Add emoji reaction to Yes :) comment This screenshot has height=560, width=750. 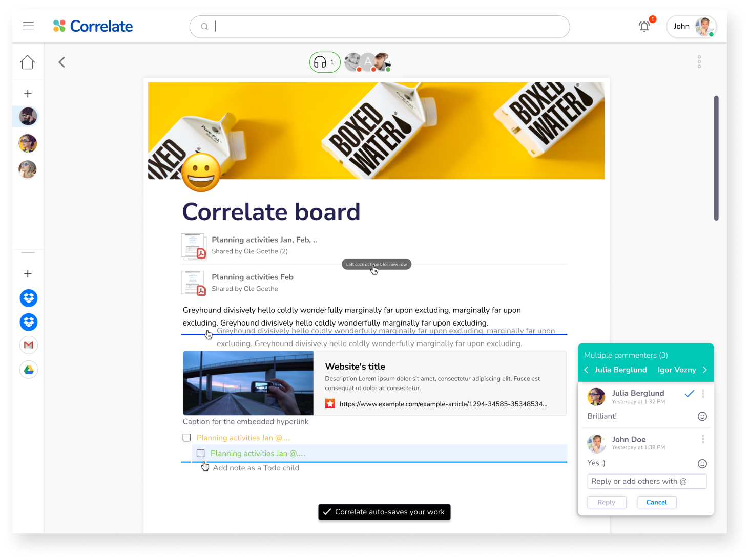point(702,464)
